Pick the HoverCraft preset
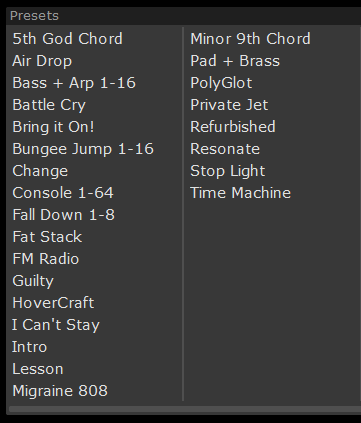 (x=53, y=303)
